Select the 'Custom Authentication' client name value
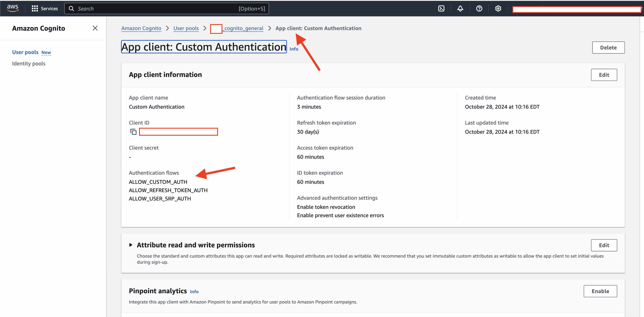The width and height of the screenshot is (644, 317). (x=156, y=107)
